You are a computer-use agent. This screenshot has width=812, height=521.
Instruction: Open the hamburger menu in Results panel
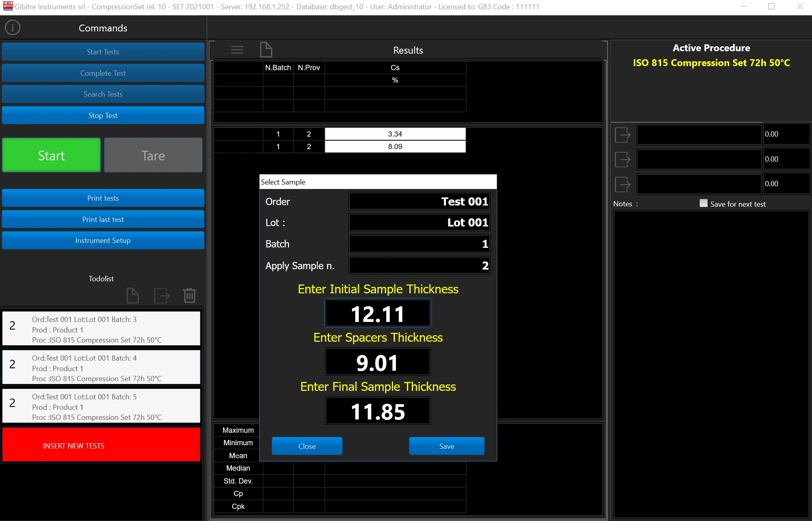237,50
